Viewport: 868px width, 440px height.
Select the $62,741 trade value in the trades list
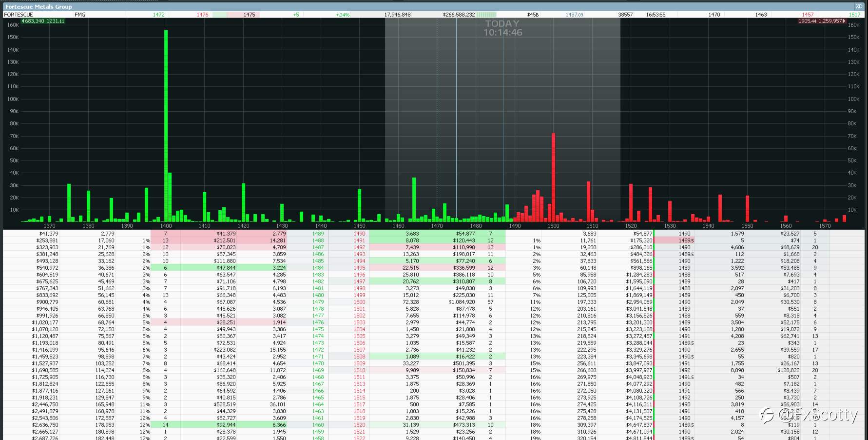[x=790, y=336]
